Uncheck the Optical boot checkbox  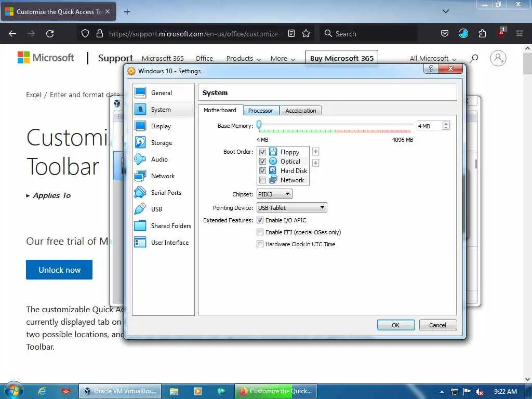[262, 161]
